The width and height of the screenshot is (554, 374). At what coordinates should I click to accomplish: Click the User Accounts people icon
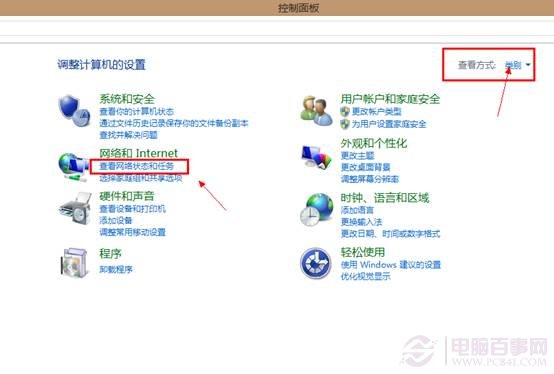pos(316,111)
